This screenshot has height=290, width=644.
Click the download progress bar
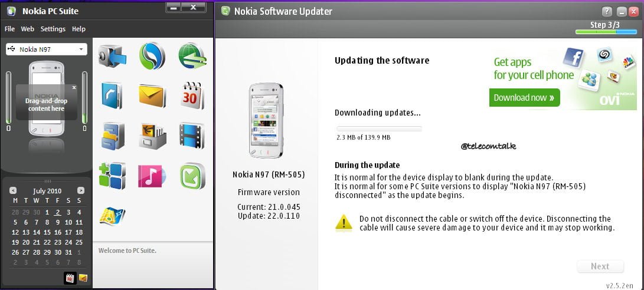(x=379, y=129)
